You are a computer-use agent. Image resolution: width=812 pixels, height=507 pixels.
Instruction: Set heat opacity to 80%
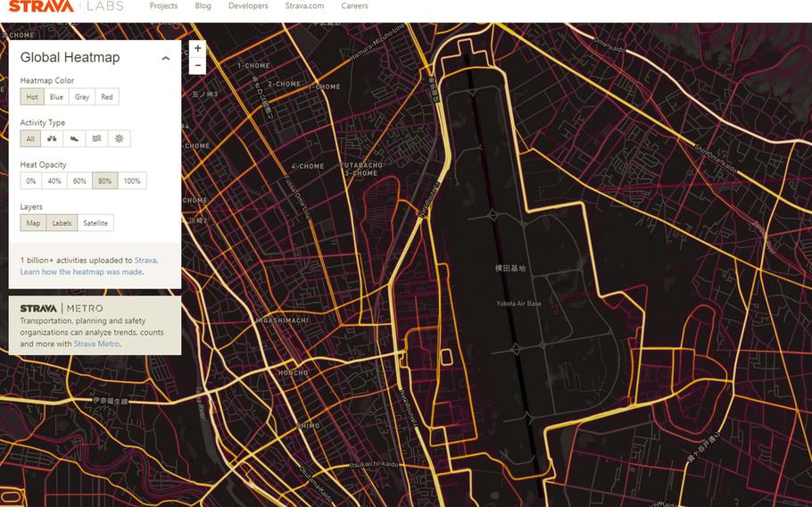coord(104,180)
